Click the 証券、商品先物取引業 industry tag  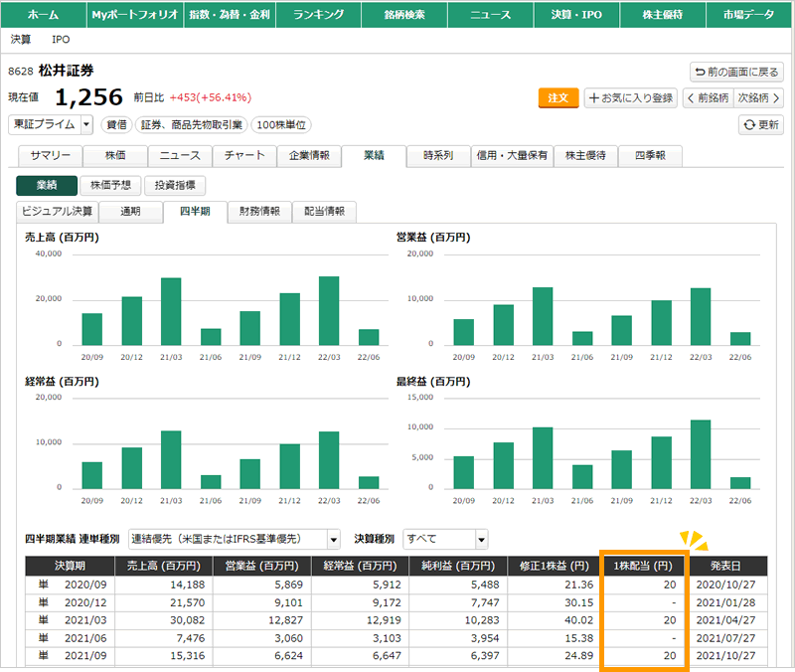(x=191, y=125)
